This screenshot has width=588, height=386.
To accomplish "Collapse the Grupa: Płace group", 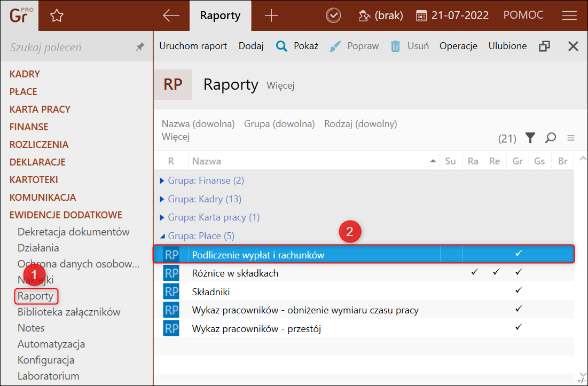I will click(162, 236).
